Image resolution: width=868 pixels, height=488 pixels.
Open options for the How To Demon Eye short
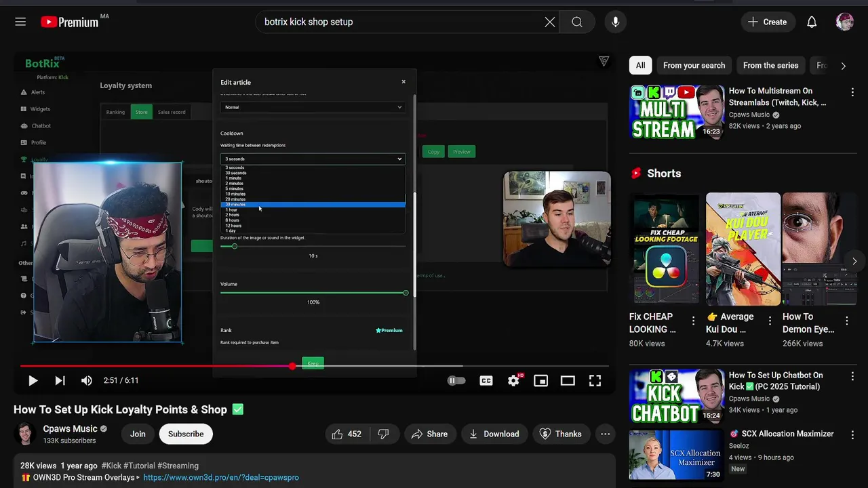pos(846,321)
